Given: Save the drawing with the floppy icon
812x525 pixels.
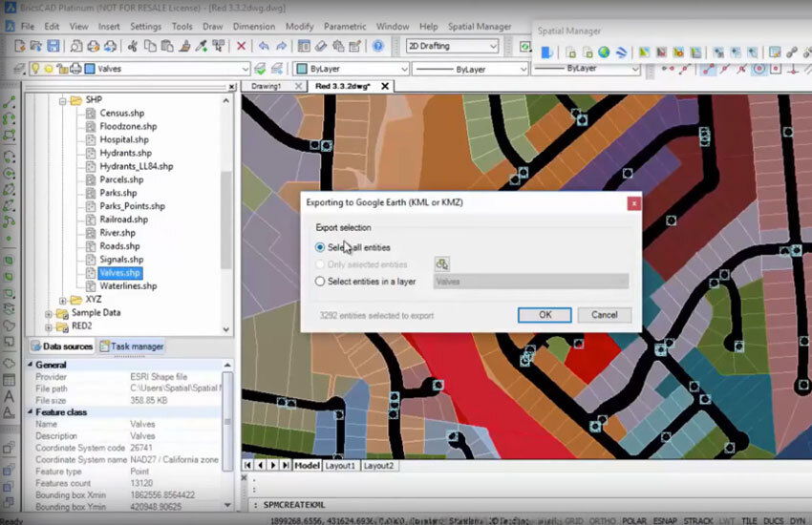Looking at the screenshot, I should point(53,46).
